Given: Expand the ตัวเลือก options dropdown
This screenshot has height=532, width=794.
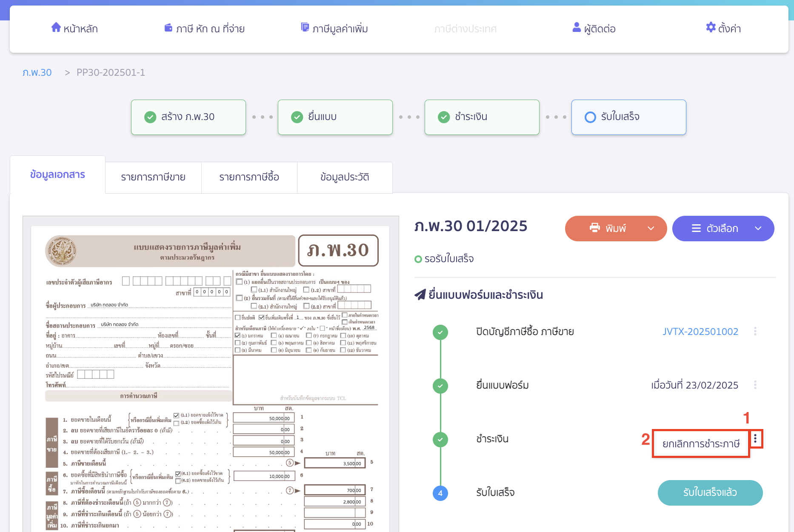Looking at the screenshot, I should coord(758,229).
